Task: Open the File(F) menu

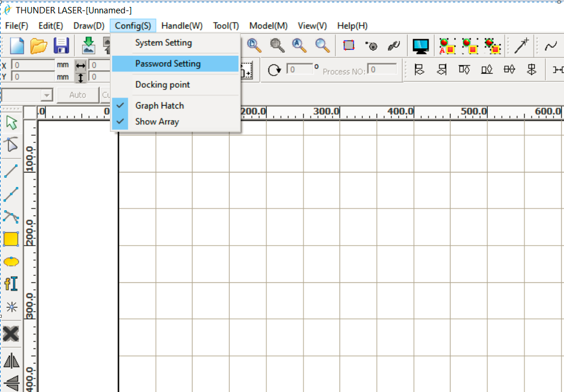Action: [16, 26]
